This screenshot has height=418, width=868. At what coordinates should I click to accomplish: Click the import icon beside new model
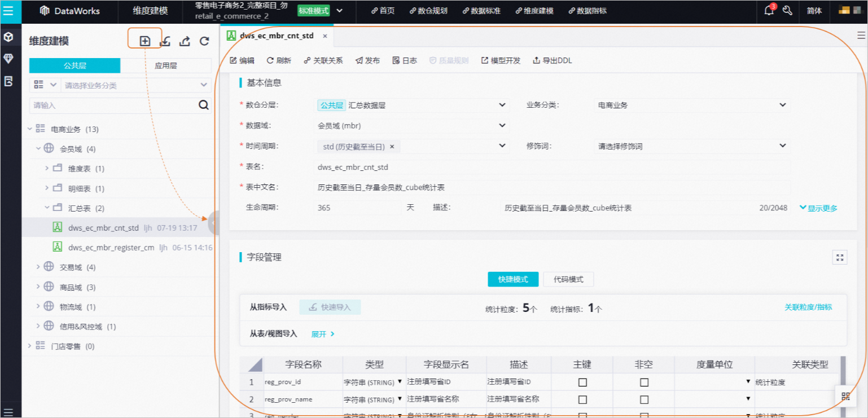point(165,41)
